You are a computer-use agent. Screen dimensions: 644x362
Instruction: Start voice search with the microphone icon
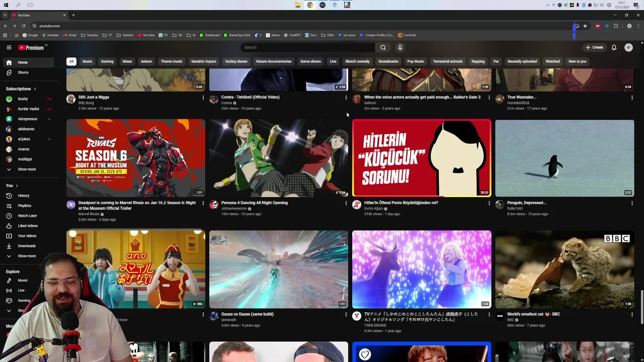(400, 47)
